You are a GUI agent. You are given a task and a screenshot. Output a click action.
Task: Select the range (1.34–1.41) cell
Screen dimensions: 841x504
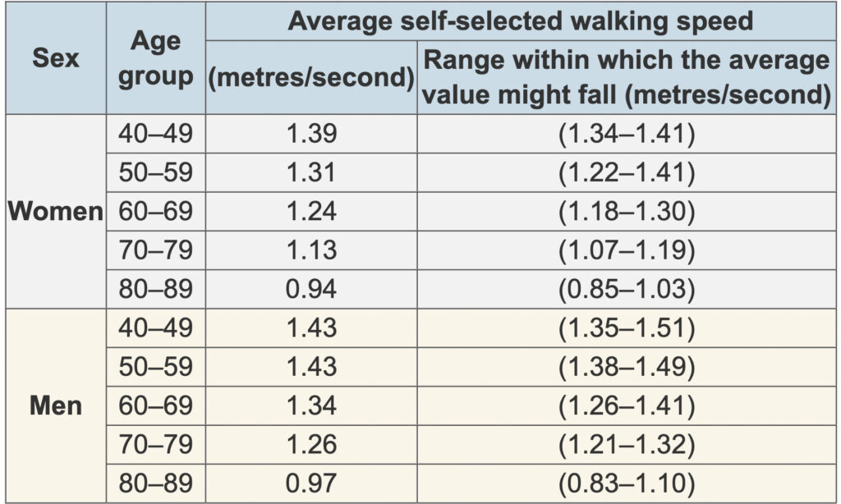pyautogui.click(x=627, y=134)
